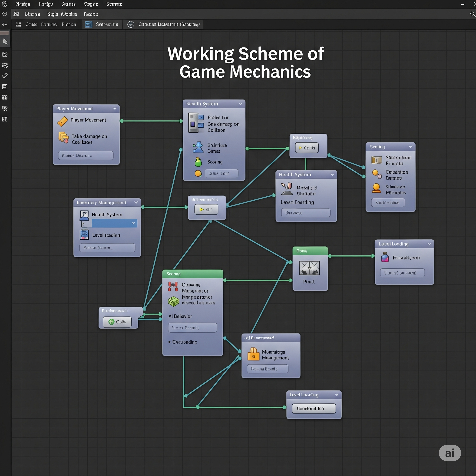476x476 pixels.
Task: Click the grid icon on the second toolbar row
Action: coord(16,14)
